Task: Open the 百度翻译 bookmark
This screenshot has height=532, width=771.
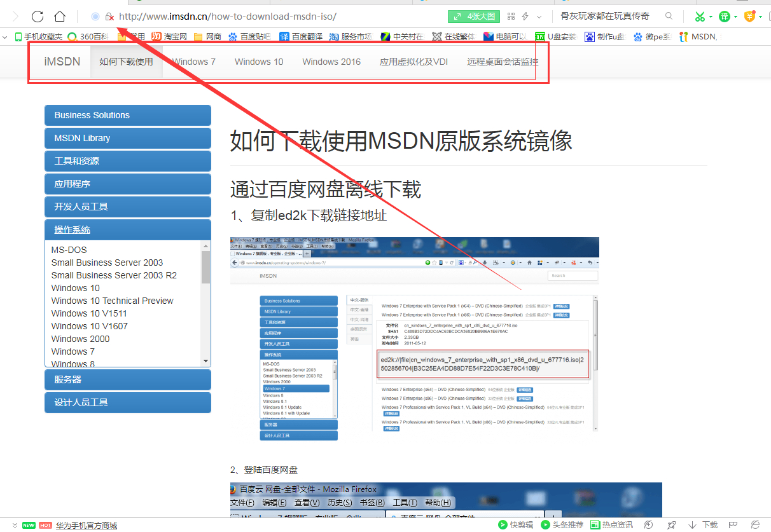Action: 301,37
